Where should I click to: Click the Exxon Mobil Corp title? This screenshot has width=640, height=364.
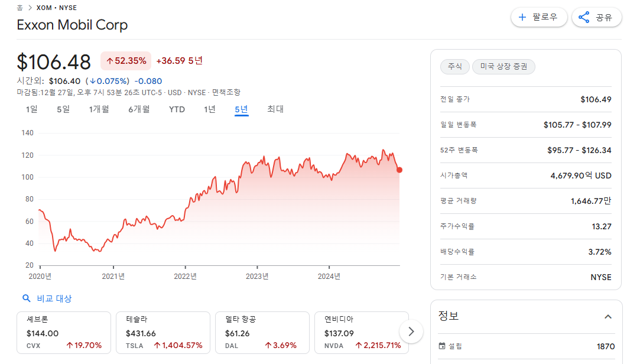[72, 25]
